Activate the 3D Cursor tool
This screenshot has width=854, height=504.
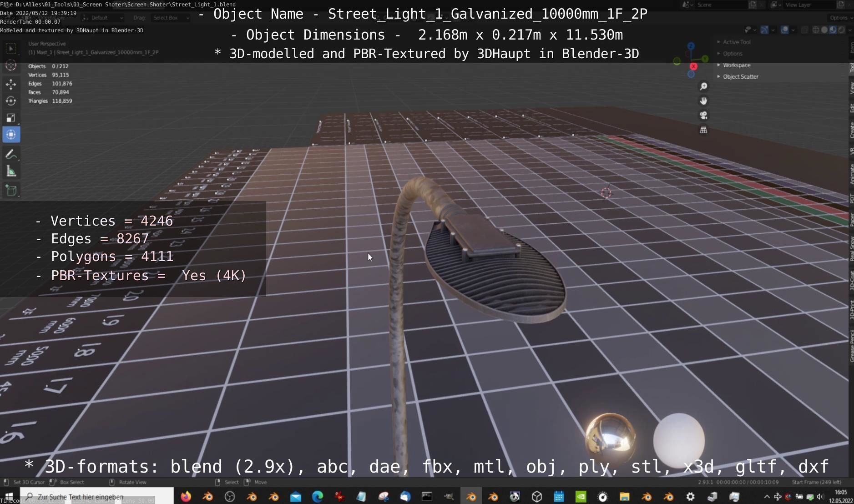(11, 66)
